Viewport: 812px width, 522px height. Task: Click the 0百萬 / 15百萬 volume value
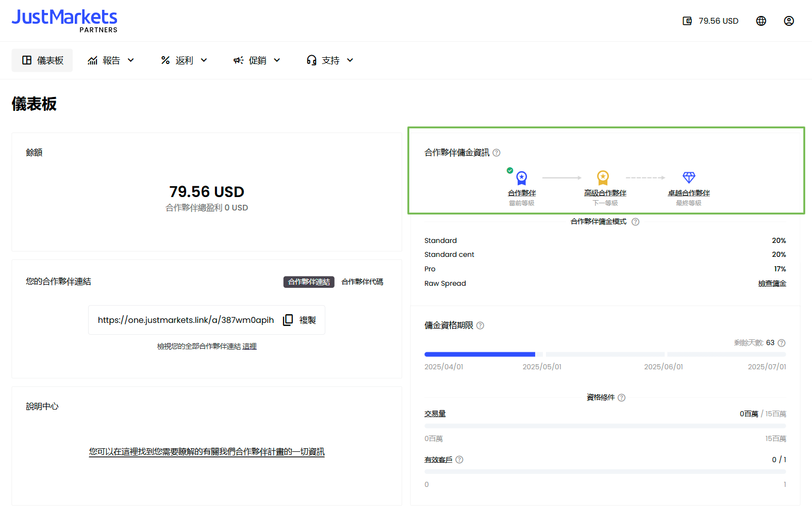pyautogui.click(x=763, y=414)
